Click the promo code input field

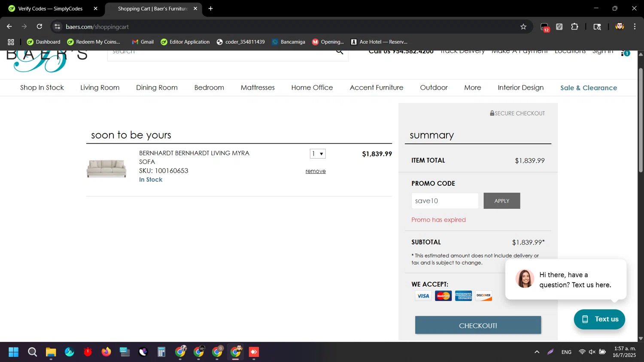coord(445,201)
